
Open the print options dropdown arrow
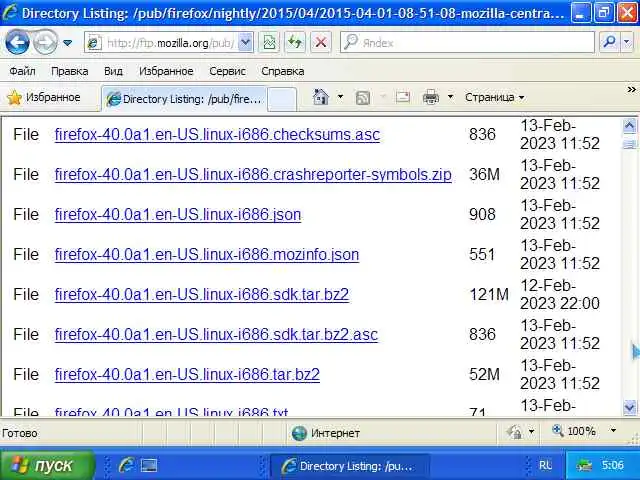(450, 97)
